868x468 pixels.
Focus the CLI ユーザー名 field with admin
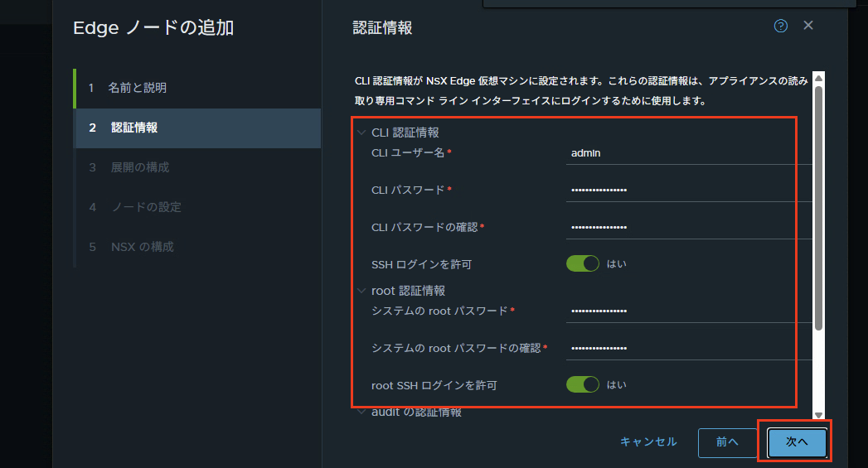point(689,153)
